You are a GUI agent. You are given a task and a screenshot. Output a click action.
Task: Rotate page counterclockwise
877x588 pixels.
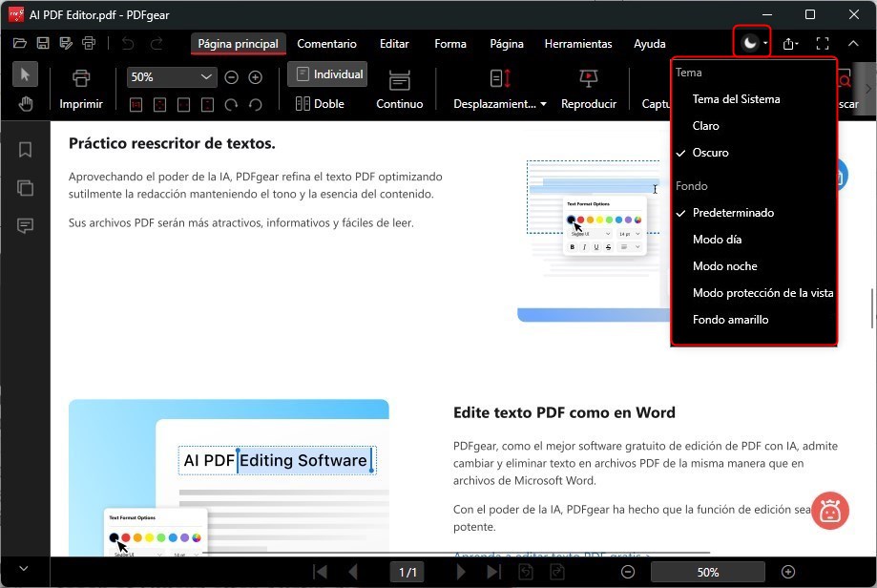[255, 105]
